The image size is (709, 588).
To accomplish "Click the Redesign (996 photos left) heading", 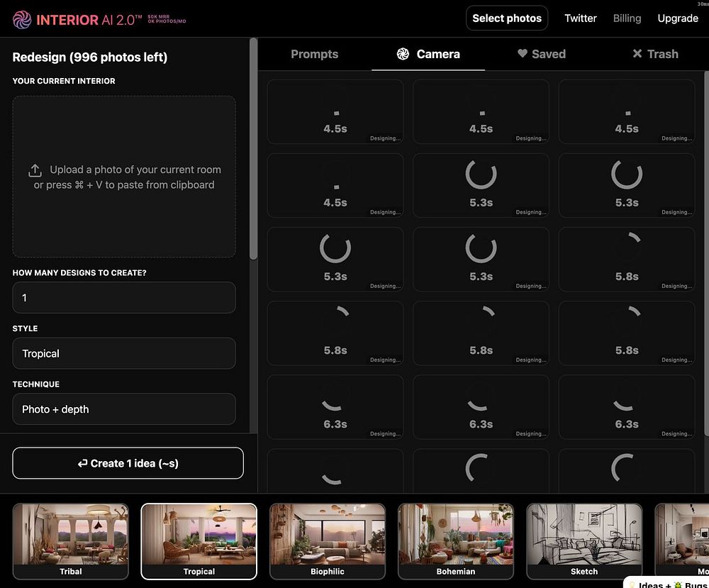I will [89, 57].
